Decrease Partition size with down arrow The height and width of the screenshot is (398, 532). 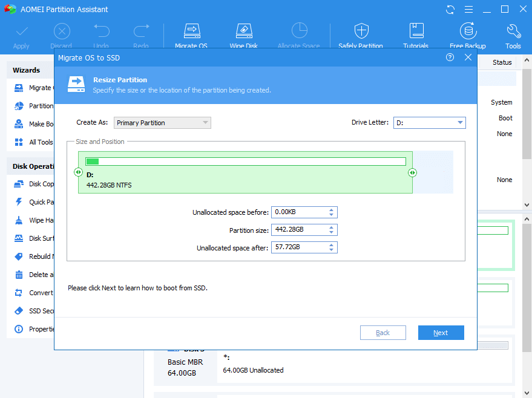pyautogui.click(x=332, y=232)
